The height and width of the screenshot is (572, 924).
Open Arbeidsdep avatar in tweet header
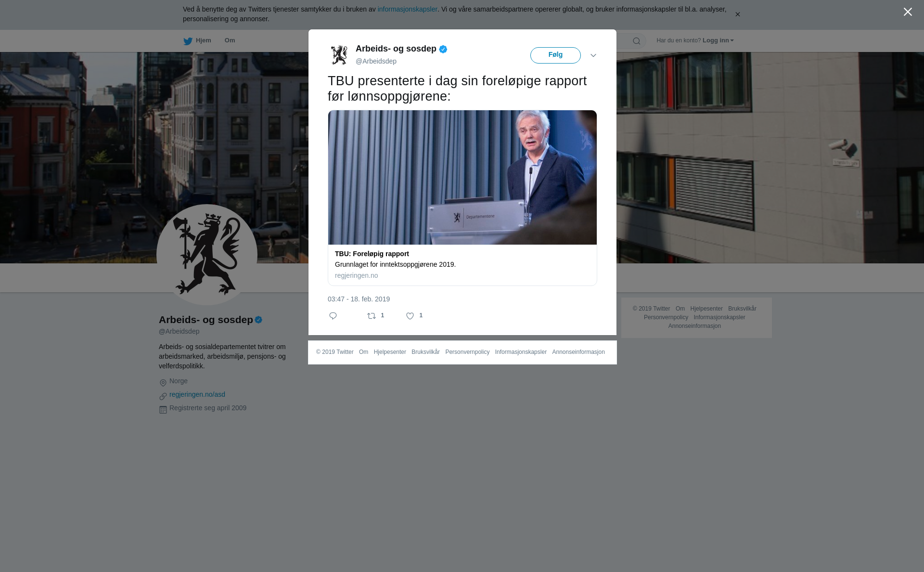click(x=339, y=55)
